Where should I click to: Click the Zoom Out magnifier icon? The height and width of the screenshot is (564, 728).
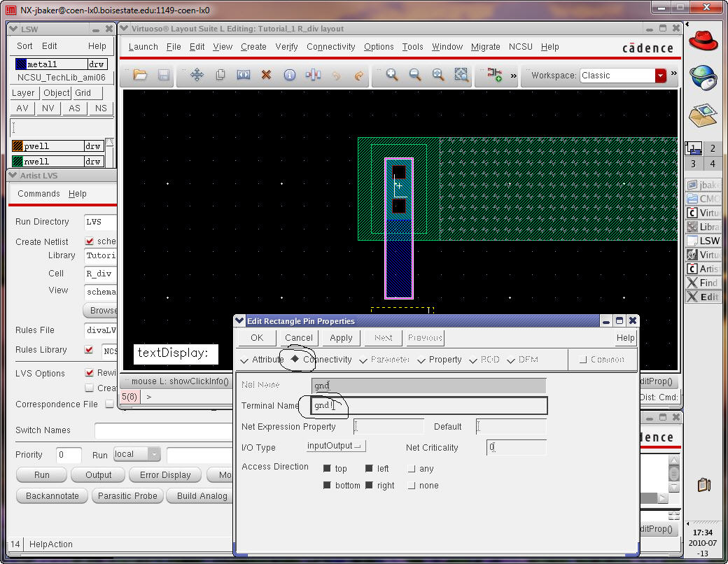pos(415,76)
